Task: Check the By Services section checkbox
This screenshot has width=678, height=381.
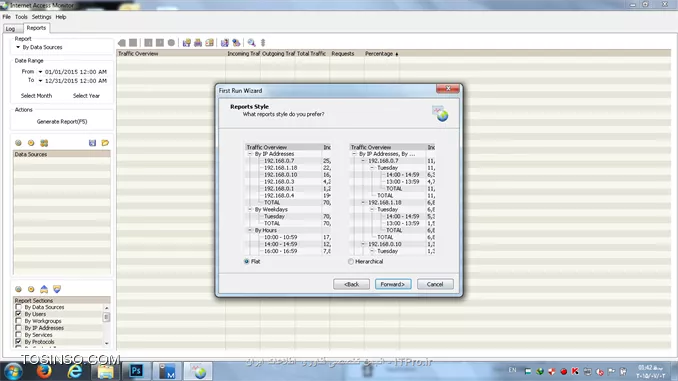Action: point(18,335)
